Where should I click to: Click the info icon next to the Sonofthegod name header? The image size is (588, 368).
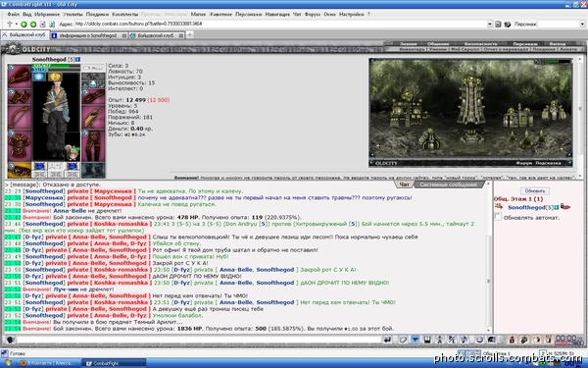coord(78,59)
